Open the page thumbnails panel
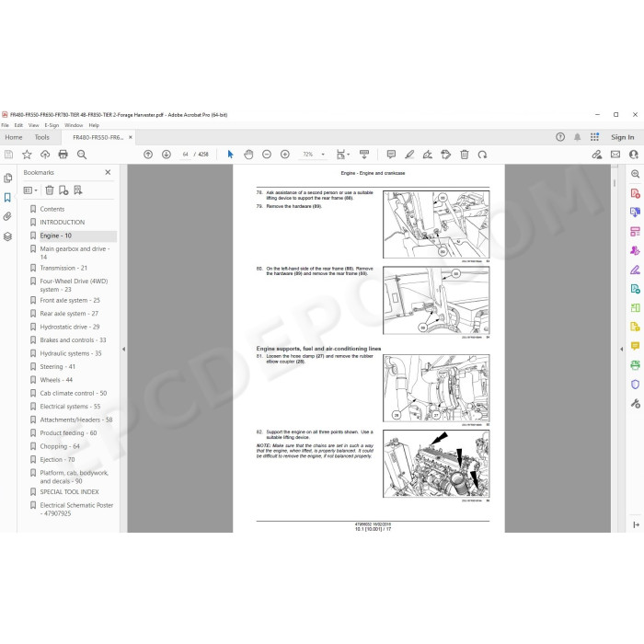The height and width of the screenshot is (644, 644). 7,178
